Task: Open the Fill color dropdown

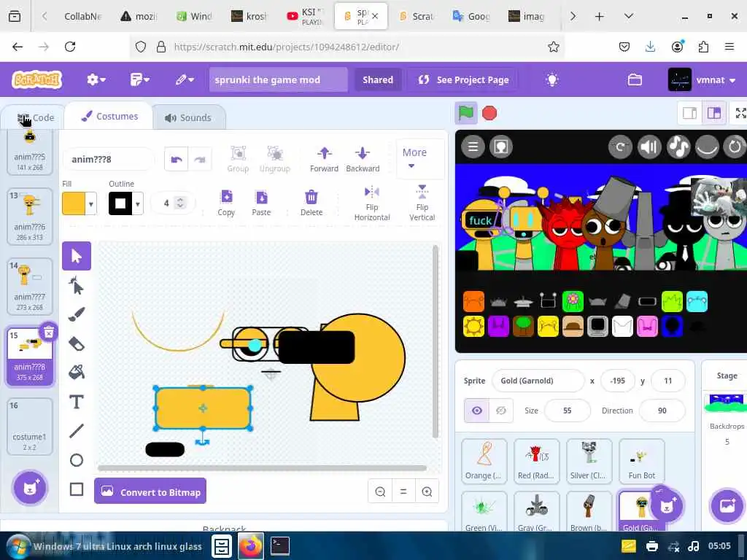Action: pos(90,204)
